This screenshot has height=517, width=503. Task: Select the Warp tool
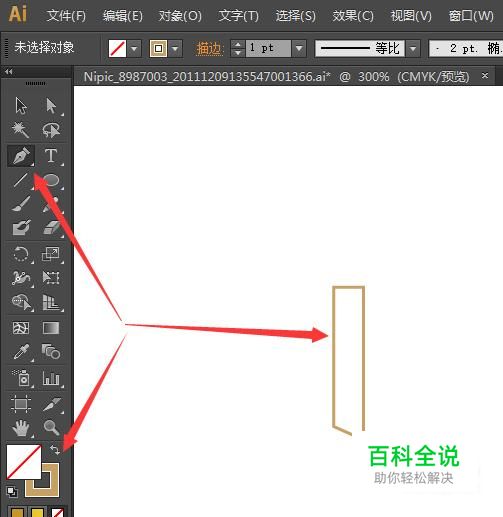coord(21,278)
